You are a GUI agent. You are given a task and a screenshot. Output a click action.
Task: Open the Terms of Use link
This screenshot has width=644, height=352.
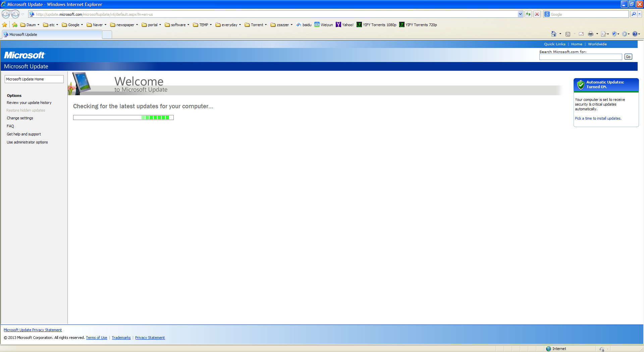(x=97, y=338)
